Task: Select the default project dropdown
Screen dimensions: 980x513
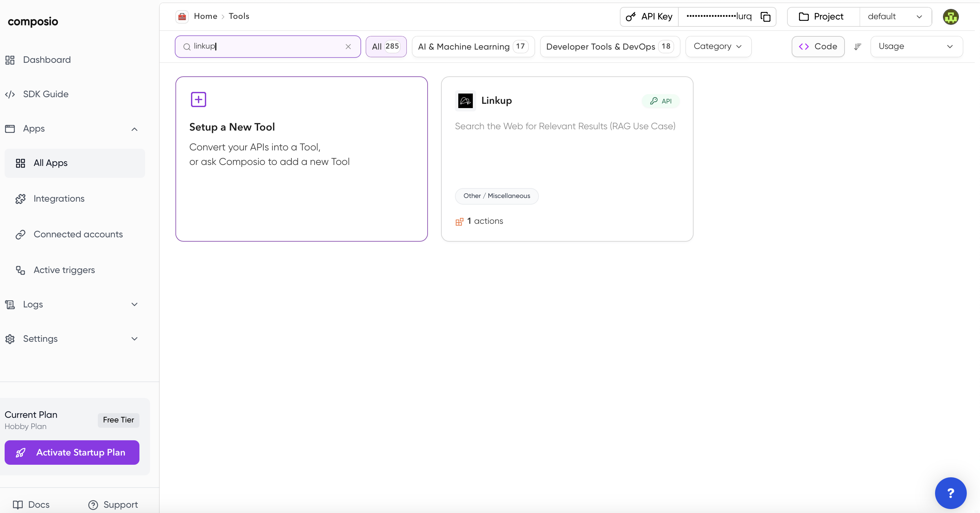Action: click(x=895, y=17)
